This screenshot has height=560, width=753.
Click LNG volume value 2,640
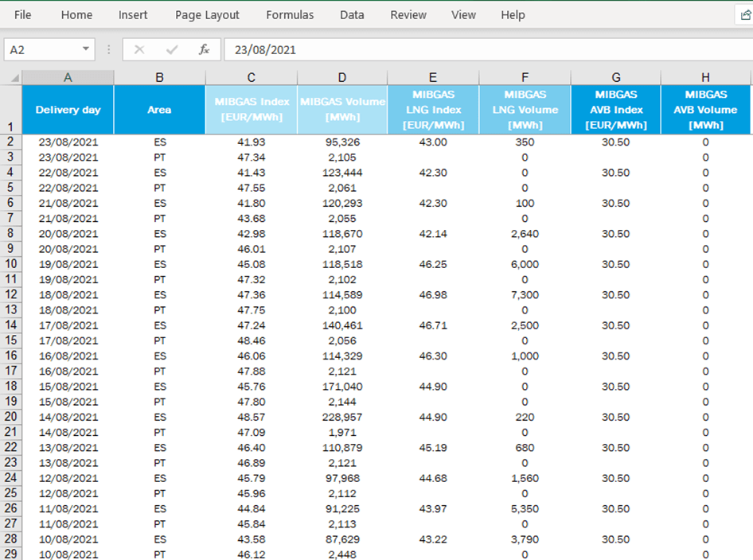[525, 234]
